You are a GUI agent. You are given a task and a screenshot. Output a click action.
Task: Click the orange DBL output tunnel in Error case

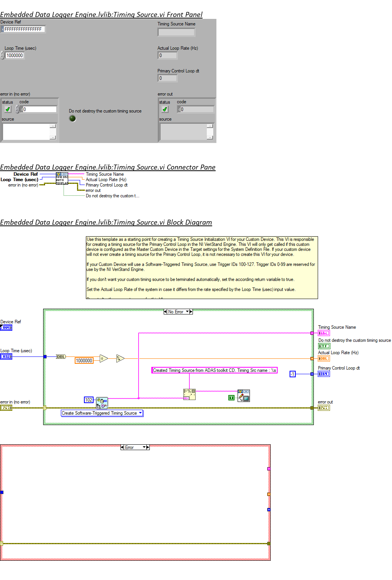[x=269, y=494]
